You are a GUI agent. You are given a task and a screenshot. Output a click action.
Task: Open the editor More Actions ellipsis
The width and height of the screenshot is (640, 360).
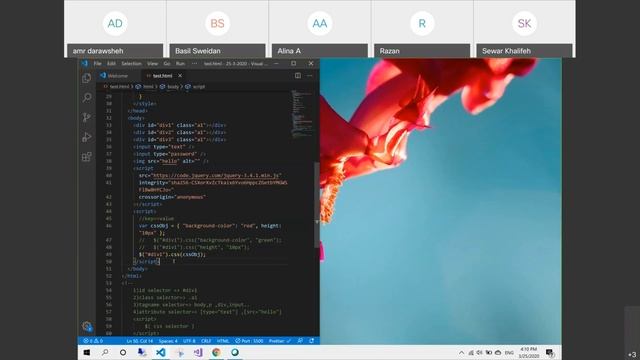[x=310, y=76]
